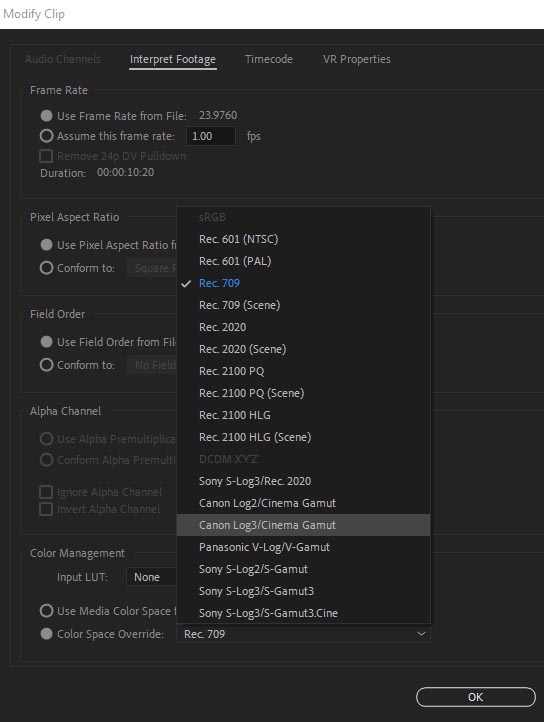Choose Rec. 2100 PQ (Scene)

[x=304, y=393]
